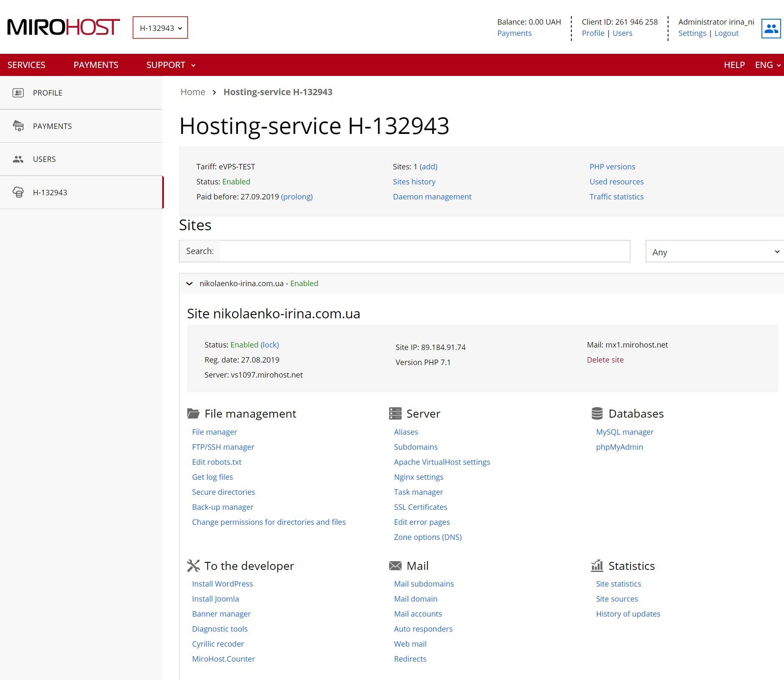Open the H-132943 service selector dropdown
Image resolution: width=784 pixels, height=680 pixels.
click(x=160, y=28)
